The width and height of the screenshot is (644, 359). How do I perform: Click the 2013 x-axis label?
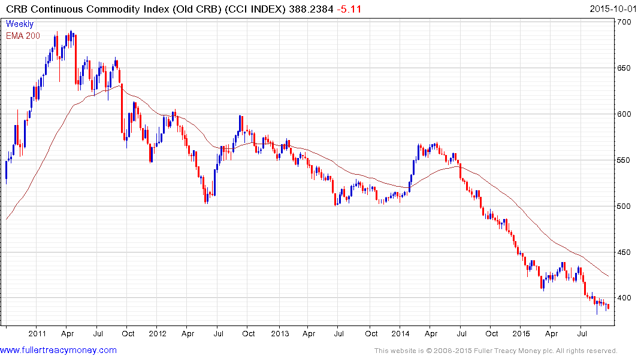point(280,333)
